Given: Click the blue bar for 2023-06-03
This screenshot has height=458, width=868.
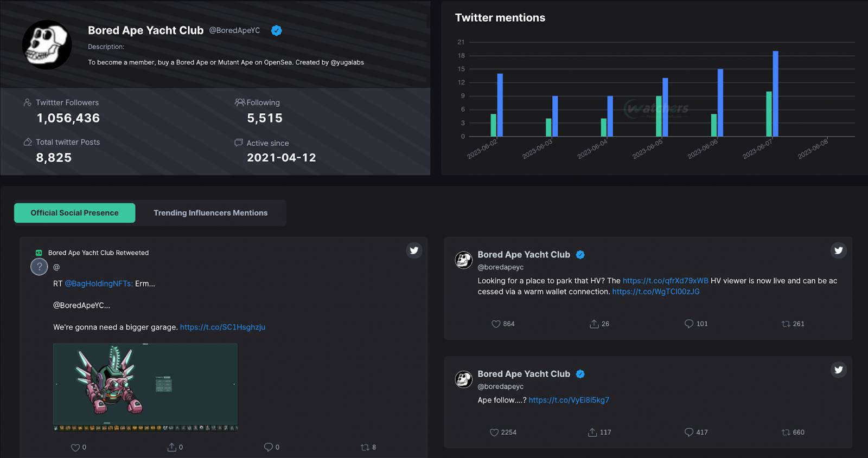Looking at the screenshot, I should [555, 116].
